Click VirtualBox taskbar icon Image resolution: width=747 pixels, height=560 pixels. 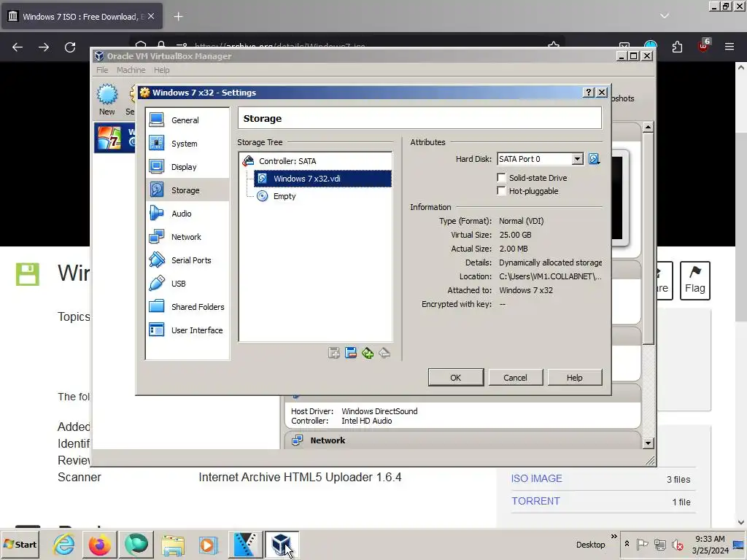pos(282,544)
